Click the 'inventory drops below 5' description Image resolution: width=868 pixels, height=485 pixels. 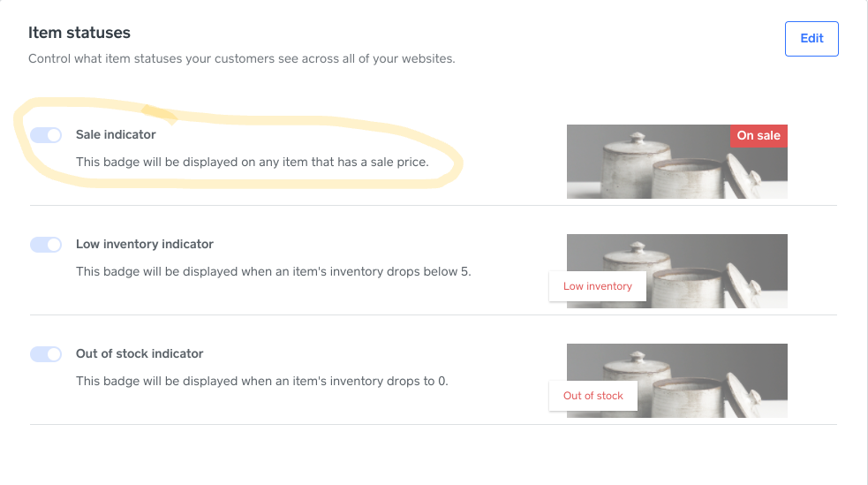[x=273, y=272]
